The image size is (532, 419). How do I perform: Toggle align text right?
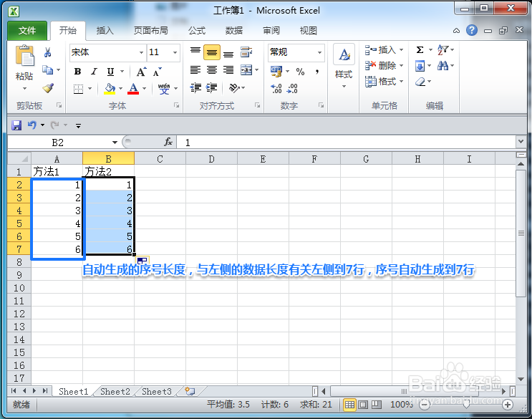(228, 70)
